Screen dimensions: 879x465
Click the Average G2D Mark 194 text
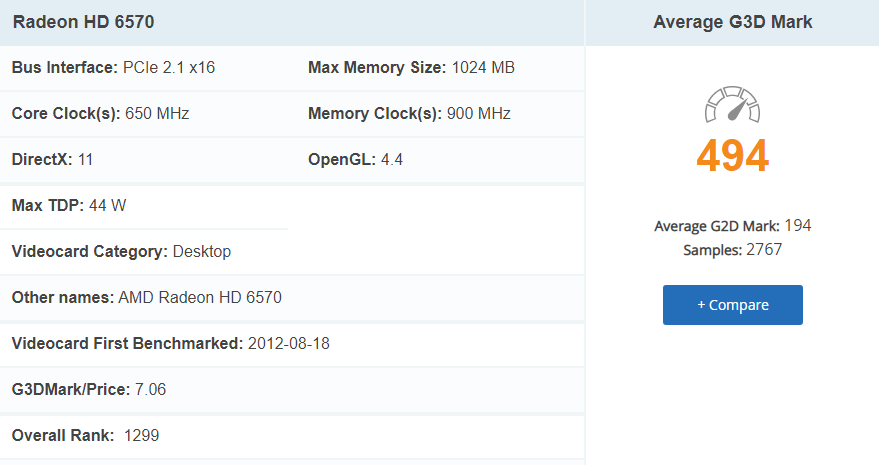[732, 226]
